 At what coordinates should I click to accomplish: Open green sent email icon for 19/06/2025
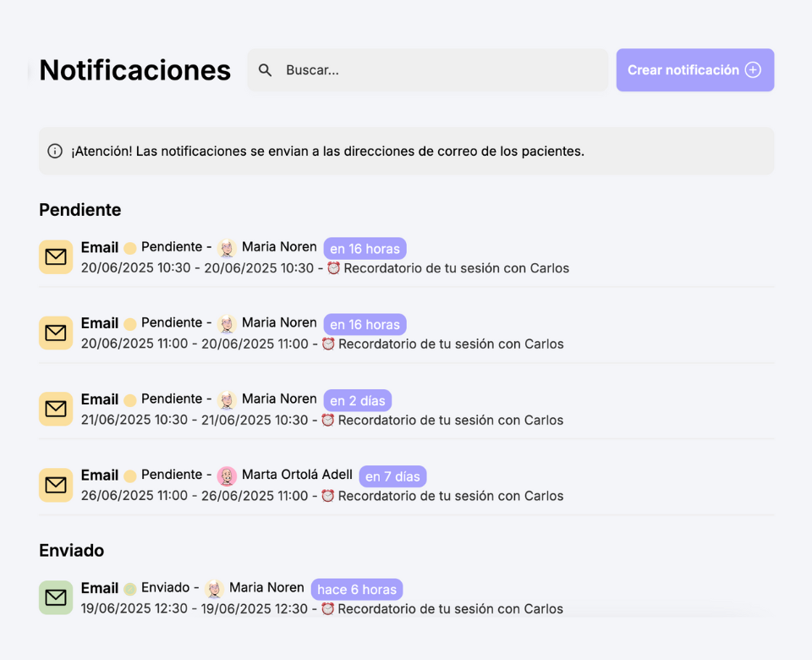(56, 598)
